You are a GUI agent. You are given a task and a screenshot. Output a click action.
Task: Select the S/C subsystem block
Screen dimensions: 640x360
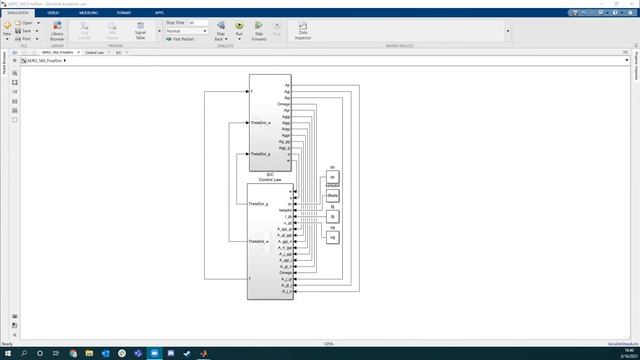[x=270, y=122]
